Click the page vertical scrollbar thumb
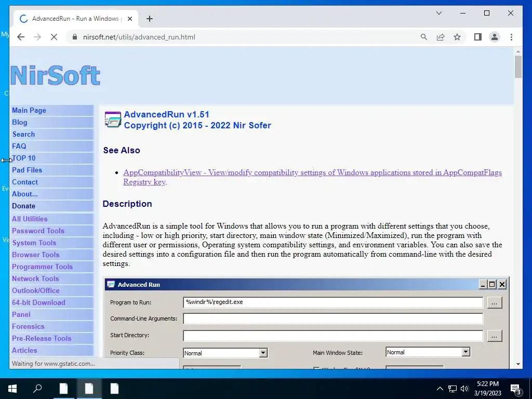This screenshot has width=532, height=399. point(518,67)
